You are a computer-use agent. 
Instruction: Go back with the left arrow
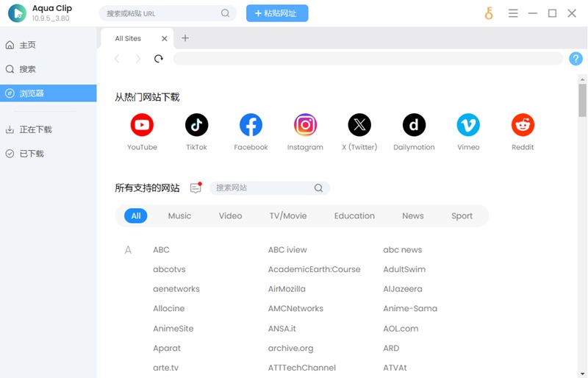pos(117,59)
